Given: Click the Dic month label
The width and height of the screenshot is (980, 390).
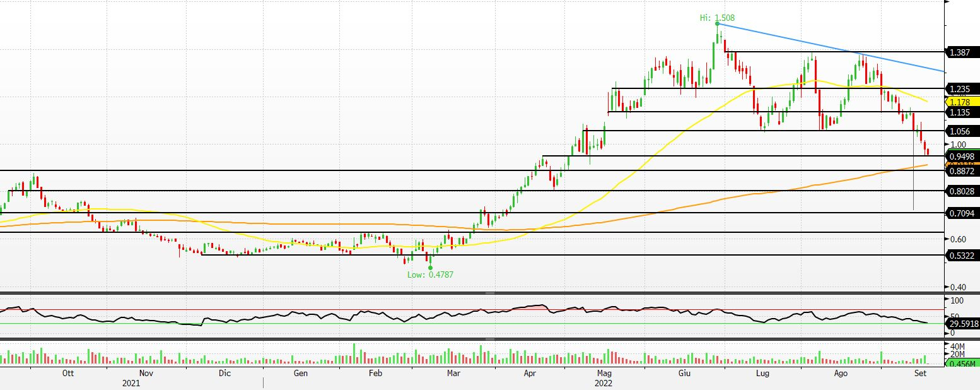Looking at the screenshot, I should pyautogui.click(x=225, y=373).
